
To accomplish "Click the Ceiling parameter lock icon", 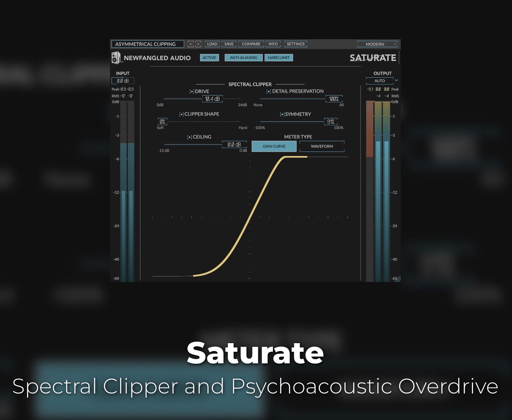I will 189,137.
